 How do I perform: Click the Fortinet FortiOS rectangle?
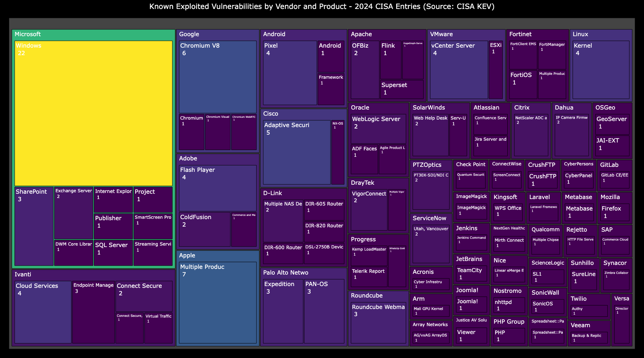522,84
